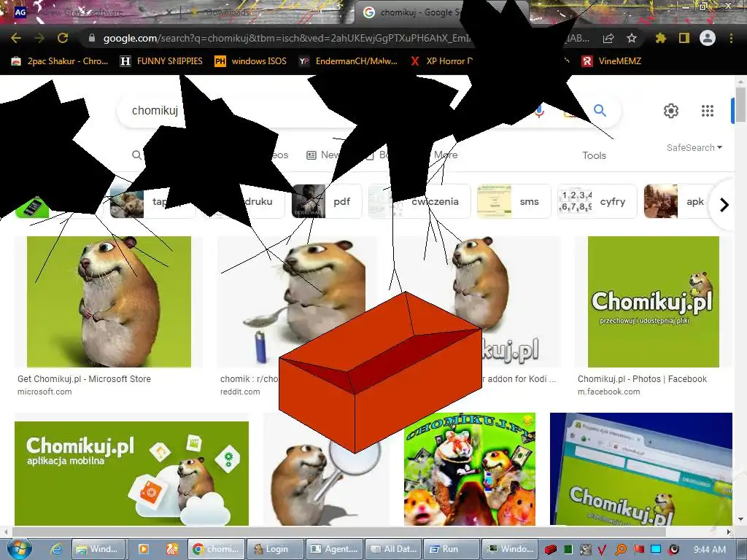Image resolution: width=747 pixels, height=560 pixels.
Task: Open the Wind... Explorer taskbar window
Action: click(99, 549)
